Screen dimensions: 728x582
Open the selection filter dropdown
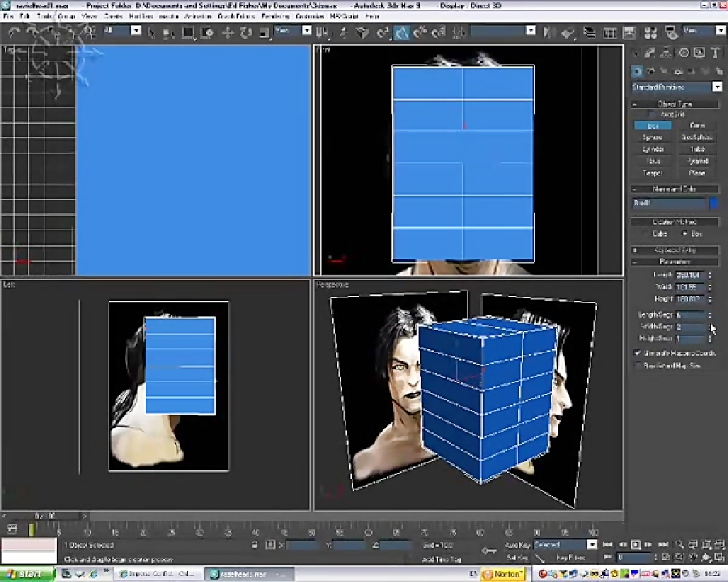coord(136,32)
